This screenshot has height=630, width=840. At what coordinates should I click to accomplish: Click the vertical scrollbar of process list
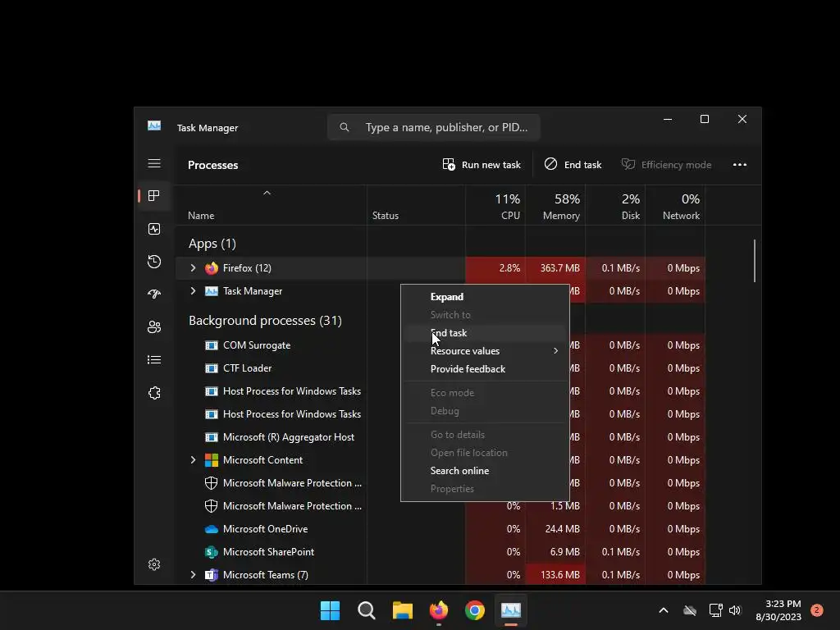click(755, 260)
